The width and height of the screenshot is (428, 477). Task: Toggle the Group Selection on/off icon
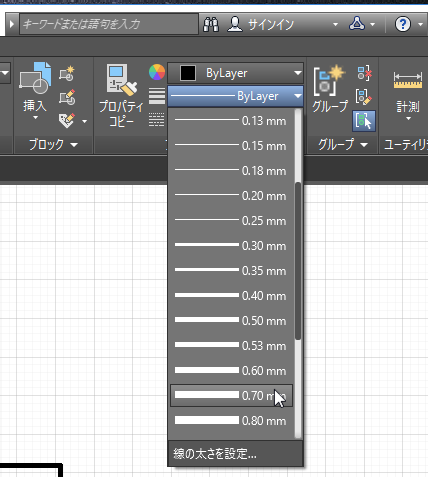[x=364, y=121]
